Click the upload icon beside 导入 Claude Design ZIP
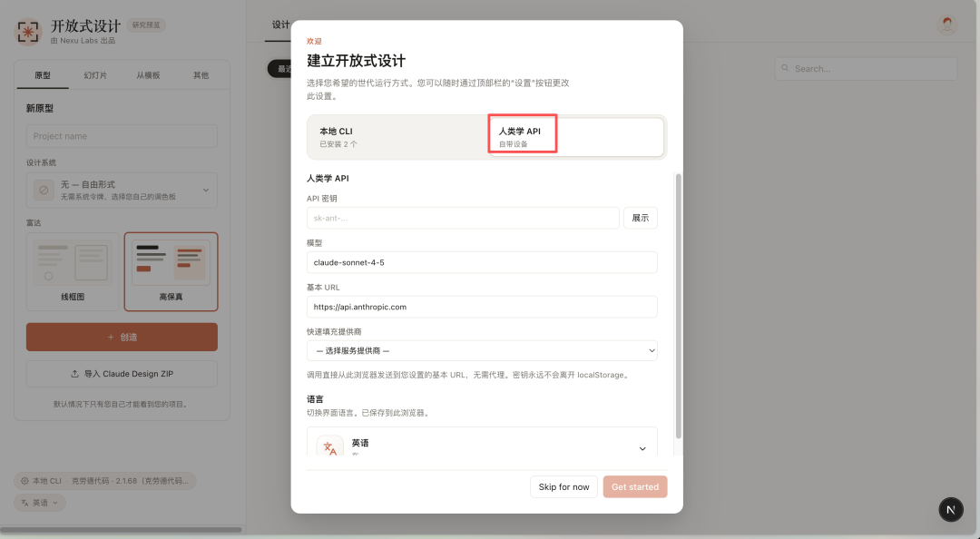This screenshot has width=980, height=539. 74,374
